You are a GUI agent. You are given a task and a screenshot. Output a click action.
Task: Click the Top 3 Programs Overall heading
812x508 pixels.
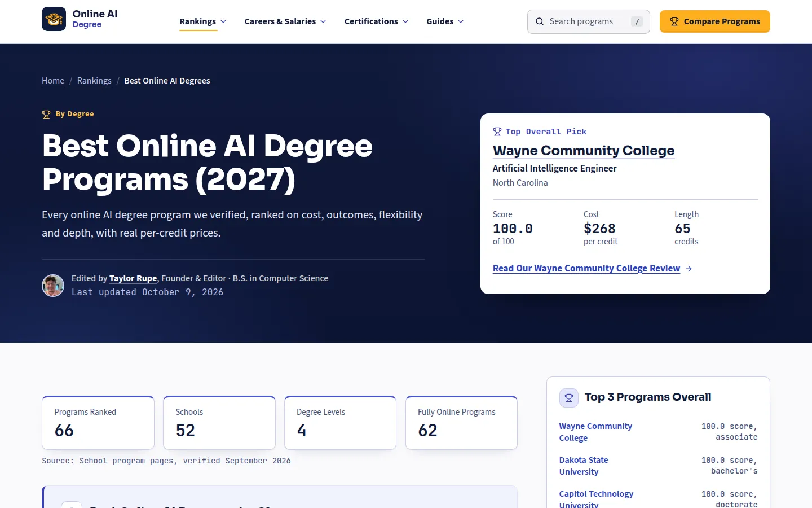(x=648, y=397)
